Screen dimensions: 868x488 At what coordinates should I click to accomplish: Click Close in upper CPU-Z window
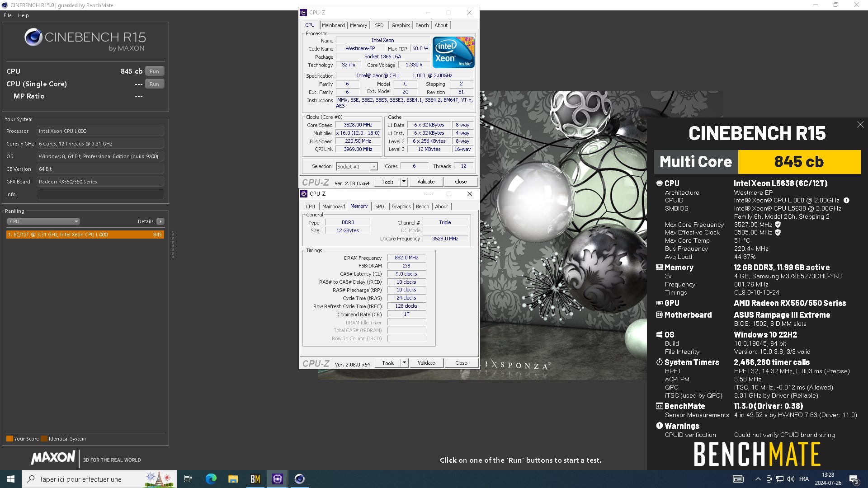pos(461,182)
